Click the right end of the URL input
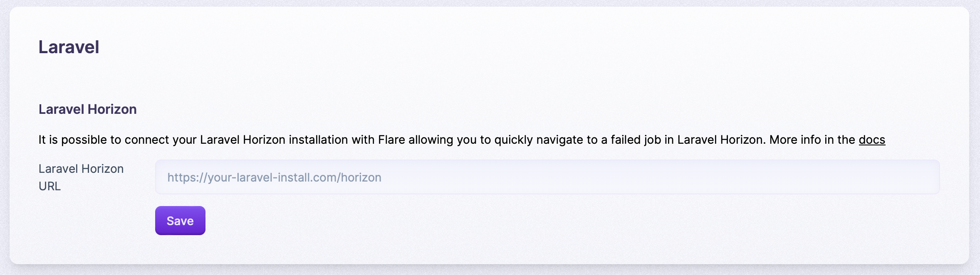Viewport: 980px width, 275px height. 915,177
